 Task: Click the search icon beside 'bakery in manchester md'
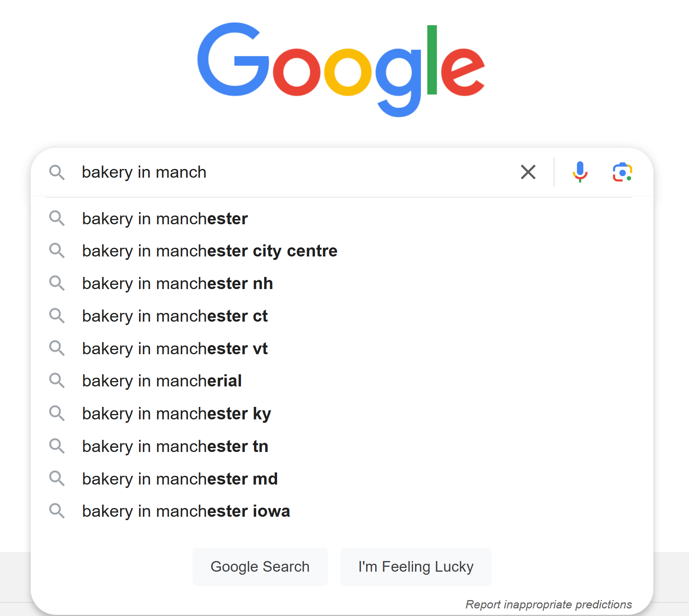coord(57,478)
